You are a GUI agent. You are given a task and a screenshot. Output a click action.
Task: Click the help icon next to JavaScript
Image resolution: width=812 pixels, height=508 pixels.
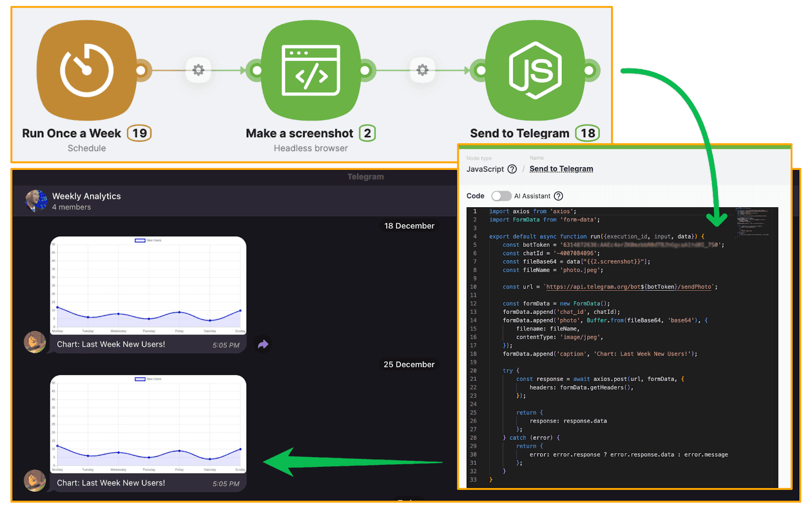[x=512, y=169]
